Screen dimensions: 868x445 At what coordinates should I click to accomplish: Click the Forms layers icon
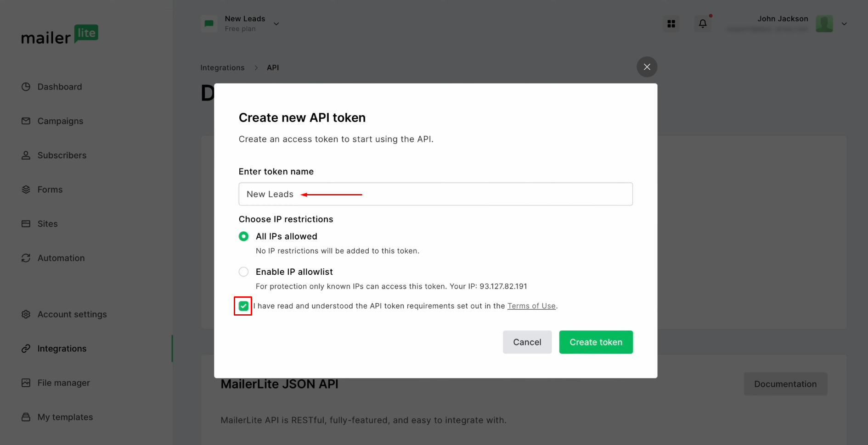(x=26, y=189)
